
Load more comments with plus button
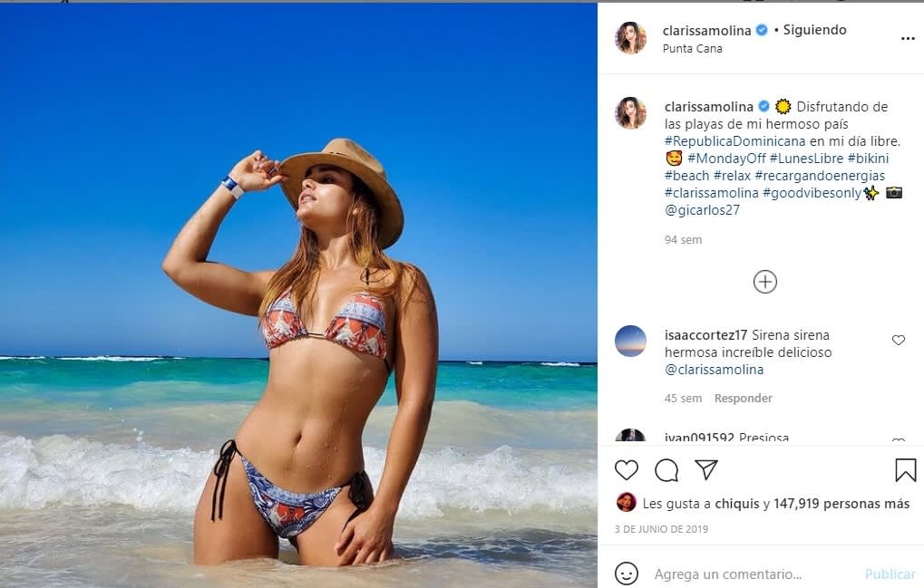point(764,282)
